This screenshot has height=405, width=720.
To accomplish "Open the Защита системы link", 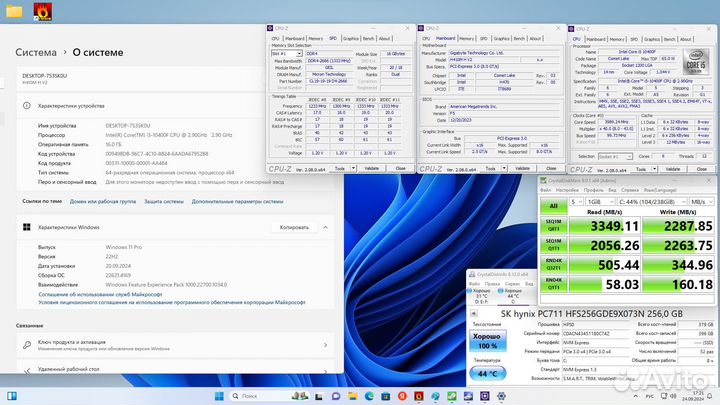I will (164, 201).
